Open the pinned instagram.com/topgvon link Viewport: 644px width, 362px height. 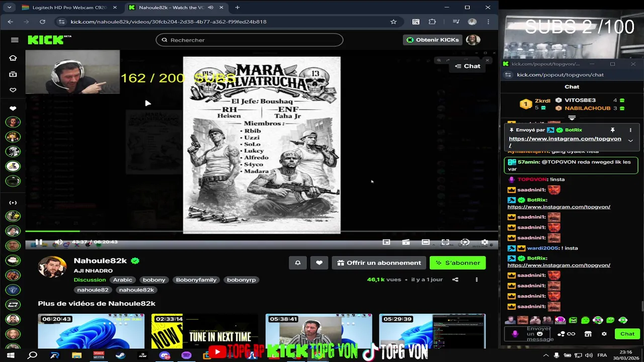pyautogui.click(x=565, y=142)
